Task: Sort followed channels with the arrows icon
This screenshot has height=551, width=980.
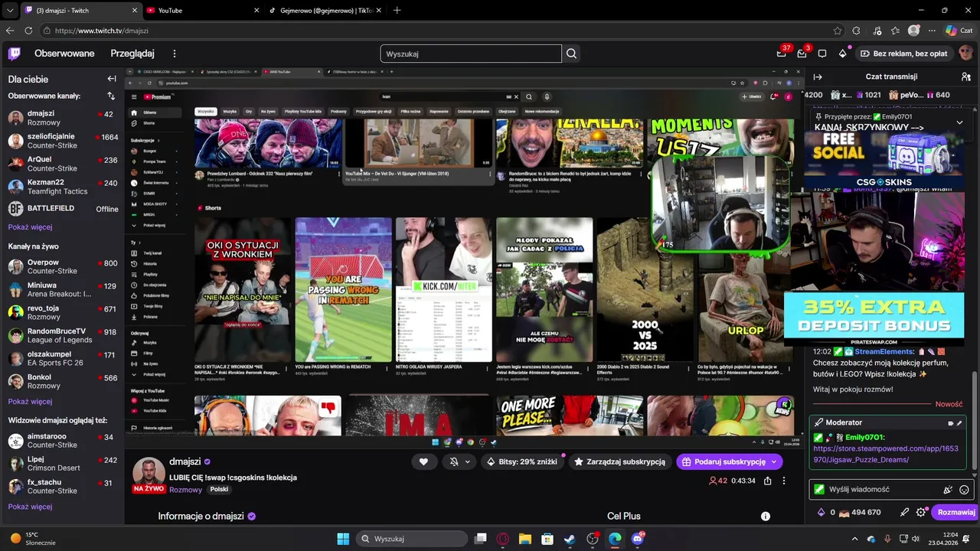Action: (111, 96)
